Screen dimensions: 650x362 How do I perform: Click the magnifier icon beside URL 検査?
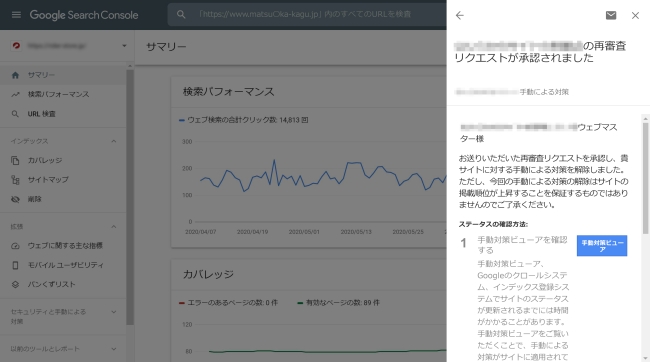[x=15, y=114]
